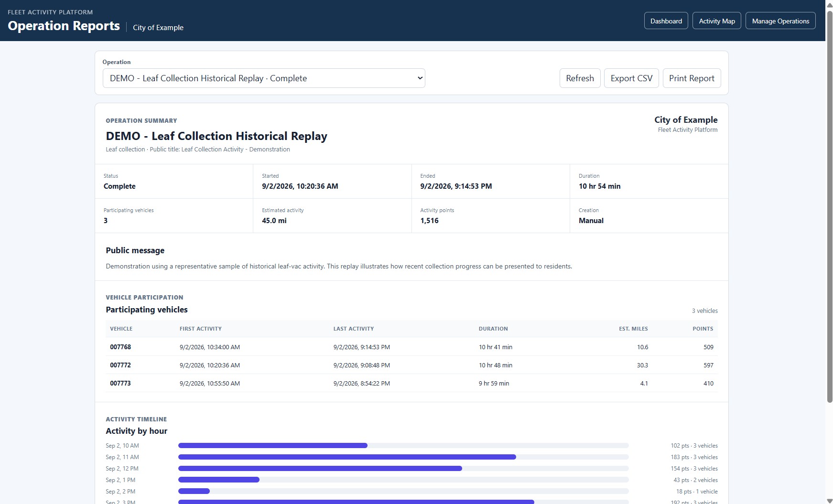Click the Sep 2, 12 PM activity bar
The height and width of the screenshot is (504, 833).
pyautogui.click(x=320, y=469)
